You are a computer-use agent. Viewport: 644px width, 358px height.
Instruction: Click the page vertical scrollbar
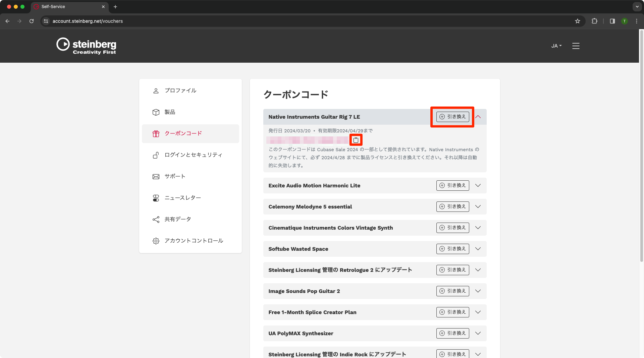(641, 146)
